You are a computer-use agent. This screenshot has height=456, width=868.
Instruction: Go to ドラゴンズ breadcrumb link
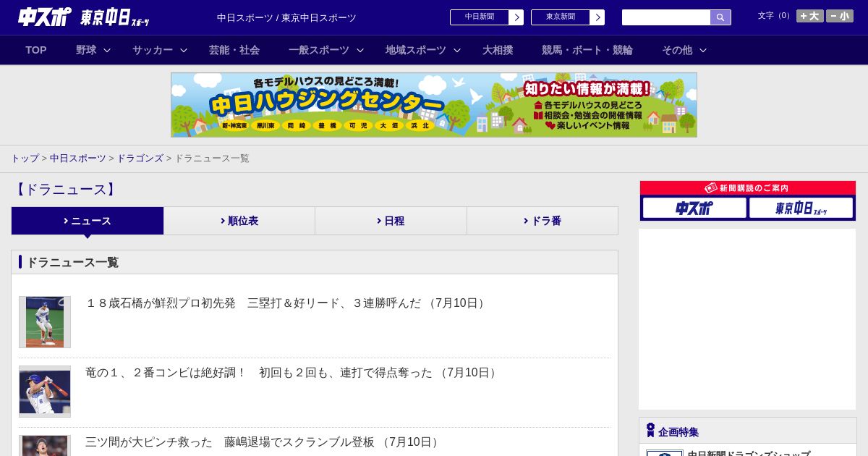[140, 159]
